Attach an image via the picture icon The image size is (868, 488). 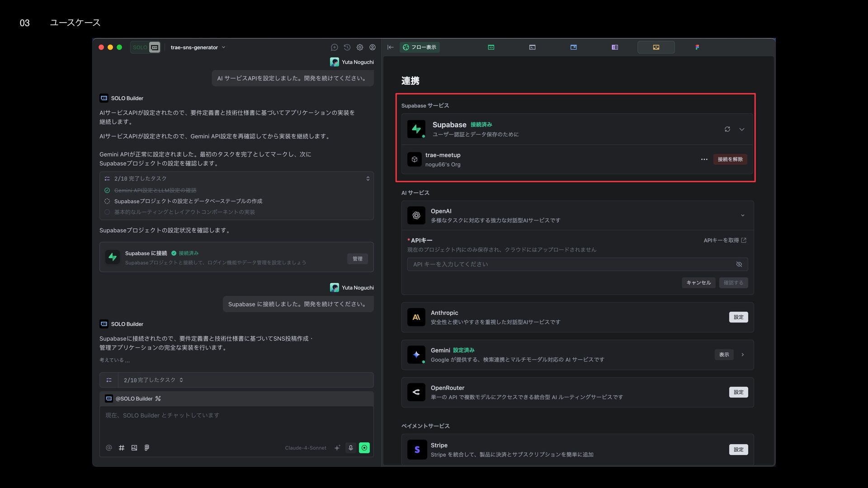pyautogui.click(x=134, y=448)
